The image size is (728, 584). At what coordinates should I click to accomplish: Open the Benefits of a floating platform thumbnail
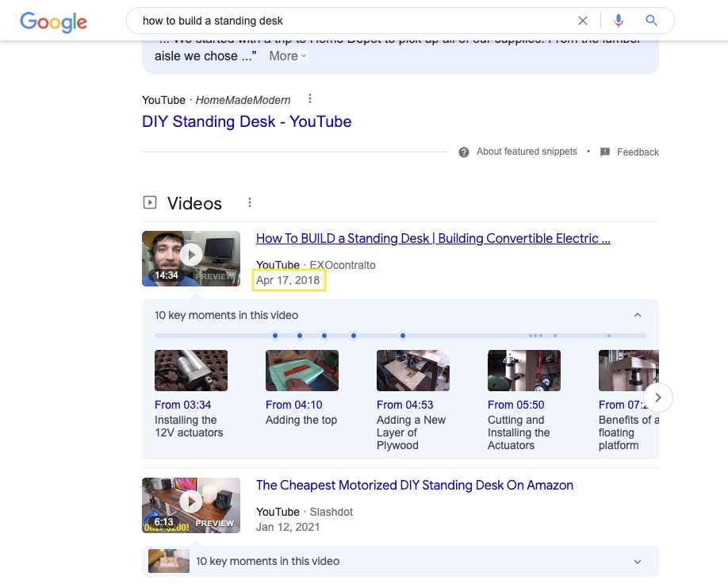pyautogui.click(x=629, y=371)
